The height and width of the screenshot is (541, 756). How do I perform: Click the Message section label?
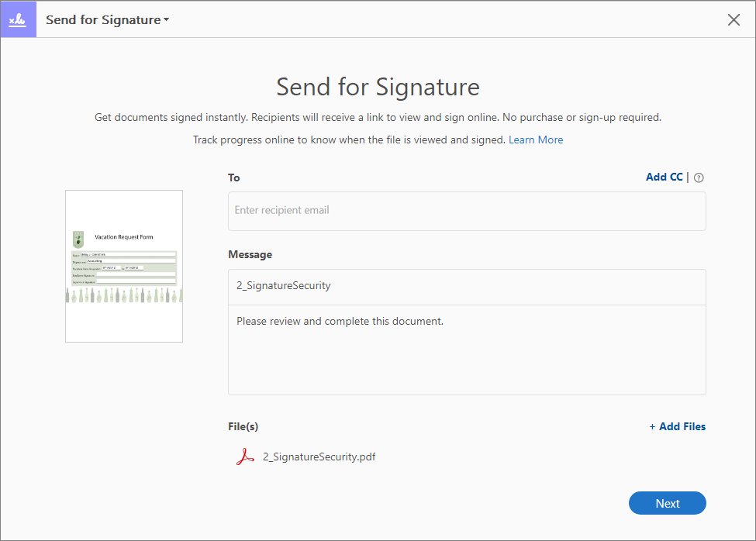coord(250,254)
